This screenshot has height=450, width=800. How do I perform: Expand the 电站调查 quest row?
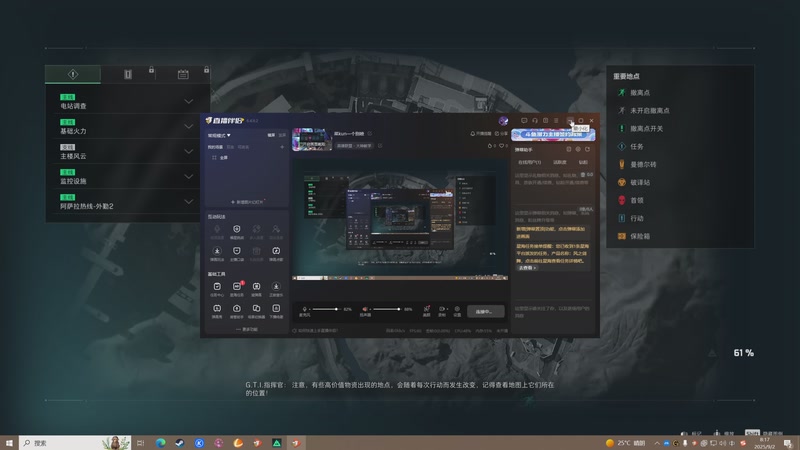pyautogui.click(x=128, y=102)
